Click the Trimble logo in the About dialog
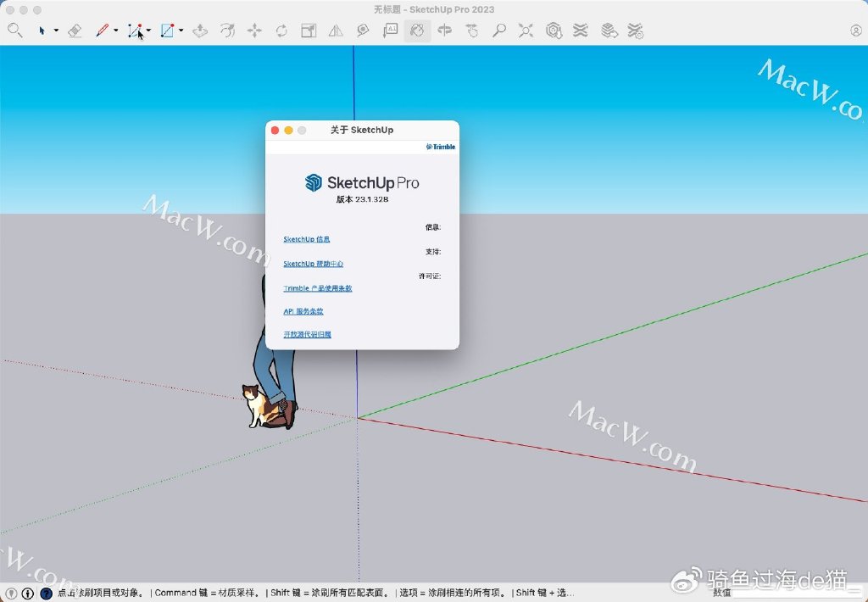This screenshot has width=868, height=602. 441,147
